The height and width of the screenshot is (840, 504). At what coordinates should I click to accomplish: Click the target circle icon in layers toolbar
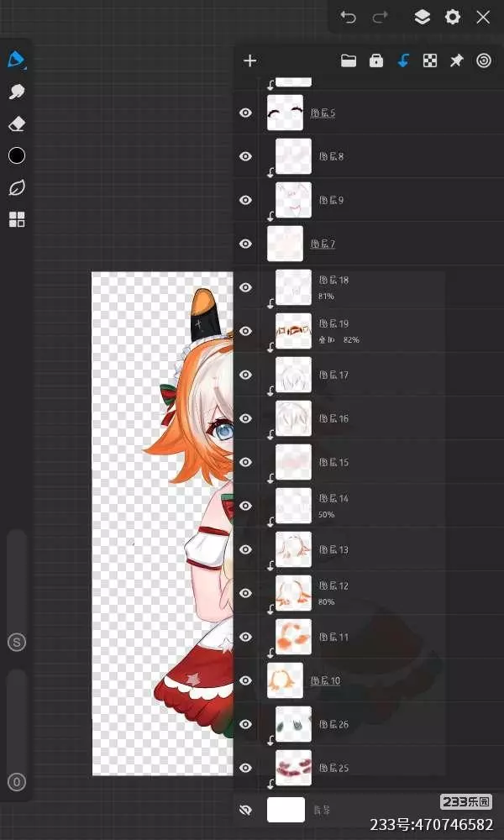pos(484,61)
